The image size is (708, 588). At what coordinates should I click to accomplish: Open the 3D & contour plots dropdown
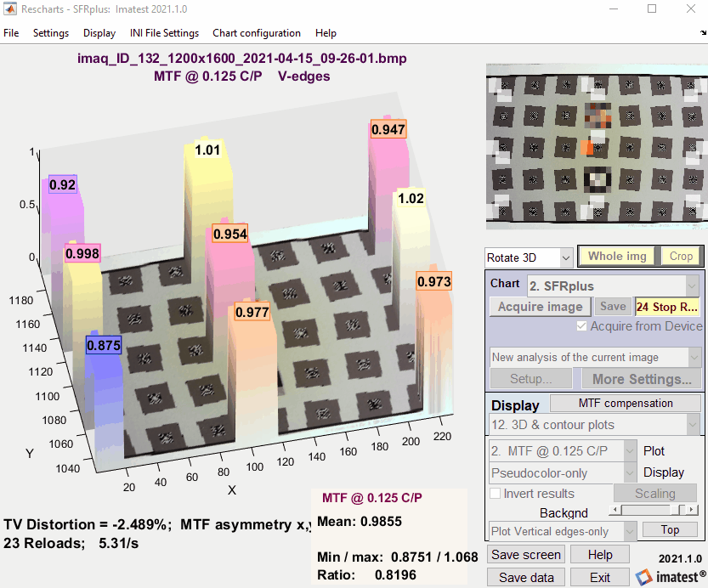pos(595,425)
